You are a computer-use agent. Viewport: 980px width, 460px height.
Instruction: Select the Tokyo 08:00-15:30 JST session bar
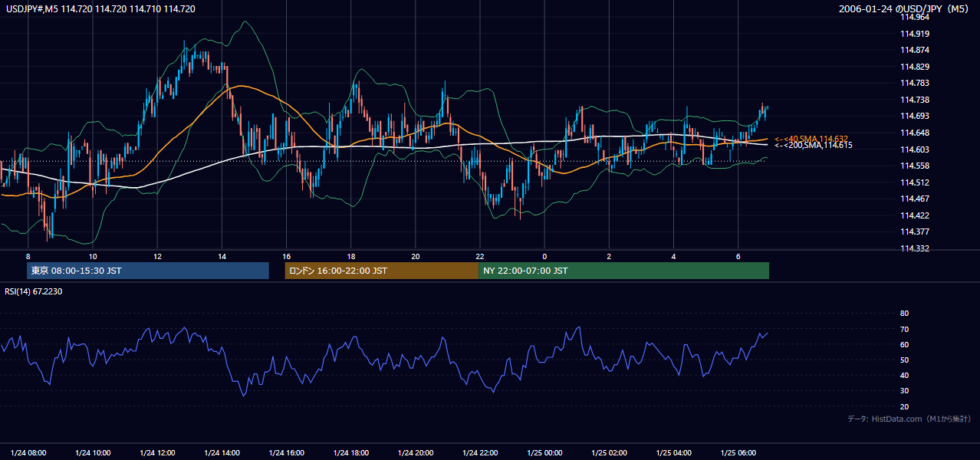click(148, 271)
